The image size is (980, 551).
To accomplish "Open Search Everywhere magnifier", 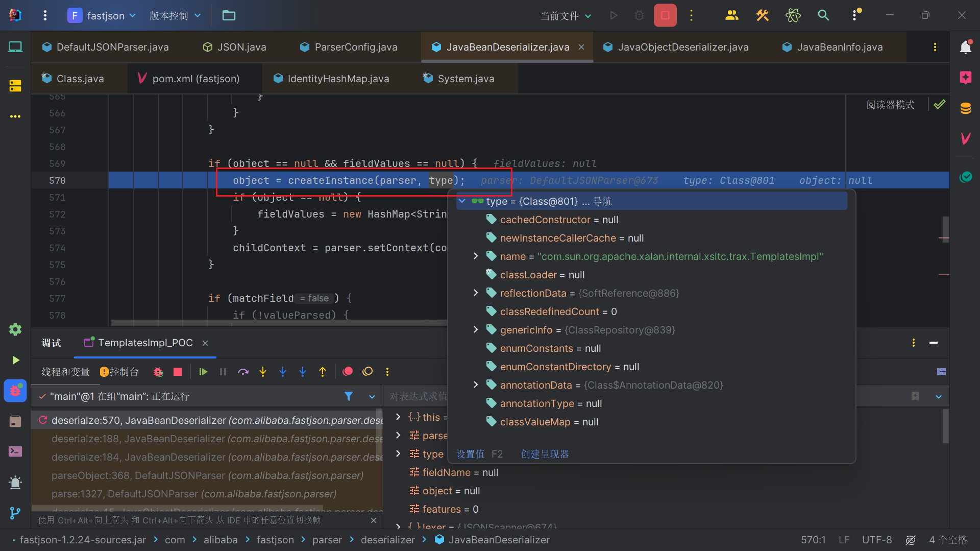I will 823,16.
